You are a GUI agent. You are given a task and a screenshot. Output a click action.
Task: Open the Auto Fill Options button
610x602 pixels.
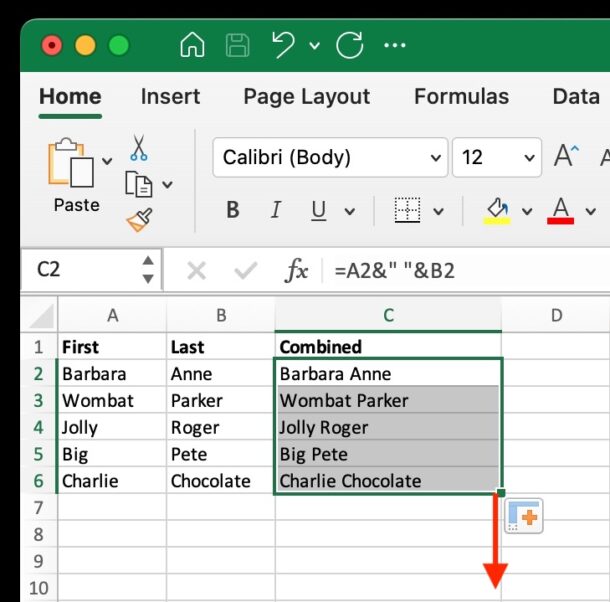(x=523, y=516)
